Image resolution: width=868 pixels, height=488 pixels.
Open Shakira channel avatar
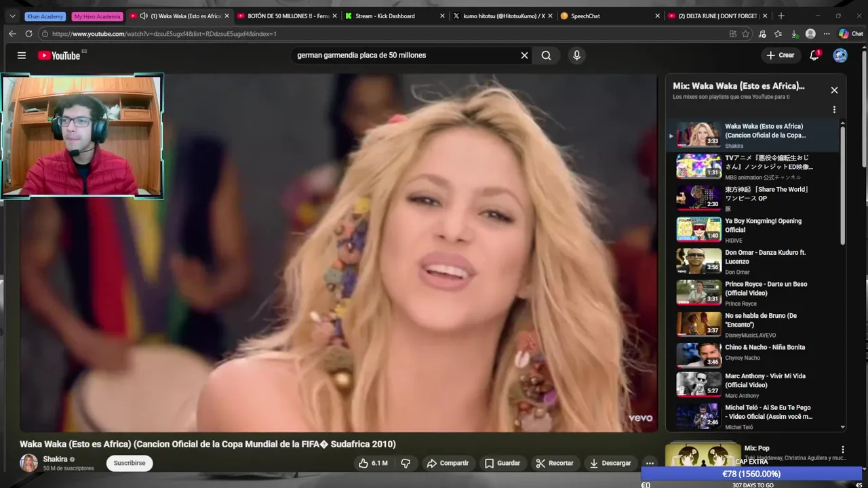28,463
